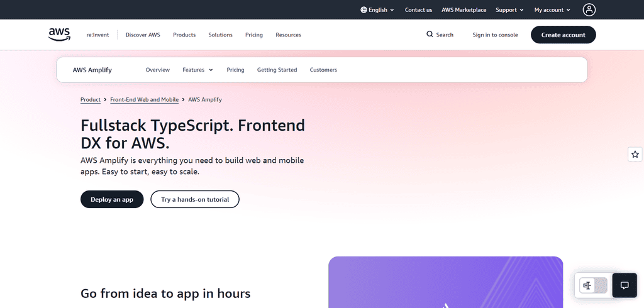Follow the Front-End Web and Mobile breadcrumb
The width and height of the screenshot is (644, 308).
tap(144, 100)
